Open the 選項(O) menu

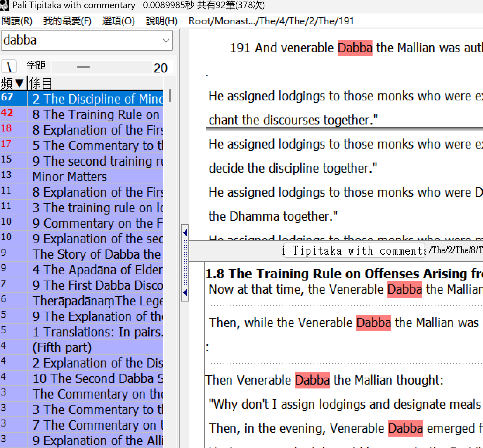tap(118, 21)
